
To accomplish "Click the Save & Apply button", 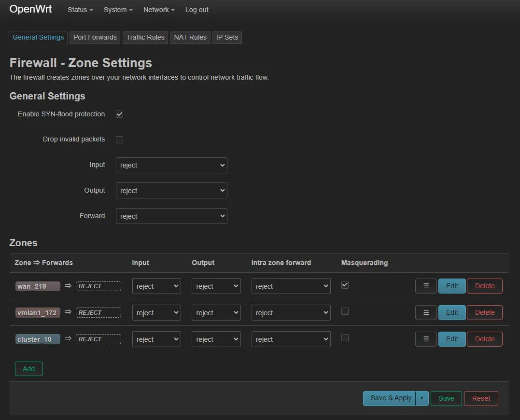I will coord(389,398).
